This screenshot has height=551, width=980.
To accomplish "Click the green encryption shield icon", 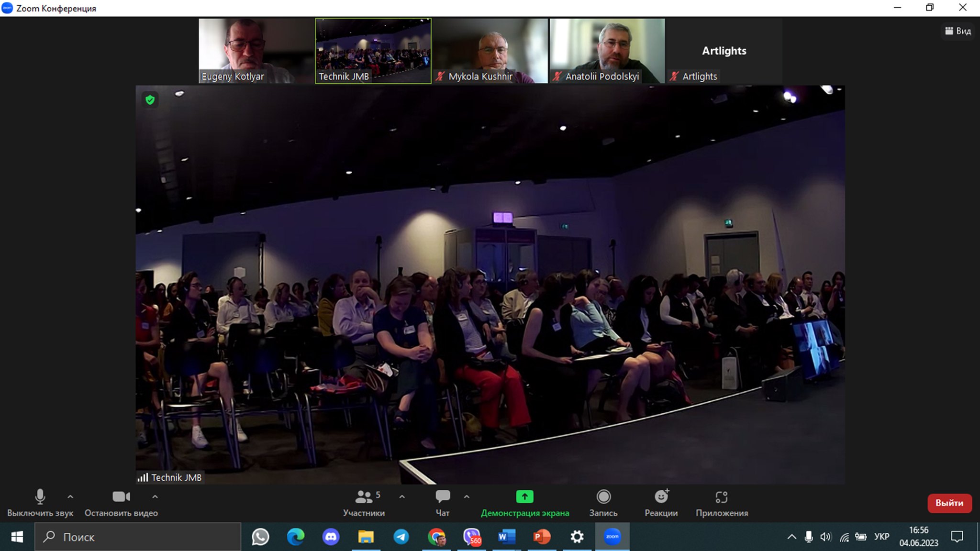I will pyautogui.click(x=150, y=100).
